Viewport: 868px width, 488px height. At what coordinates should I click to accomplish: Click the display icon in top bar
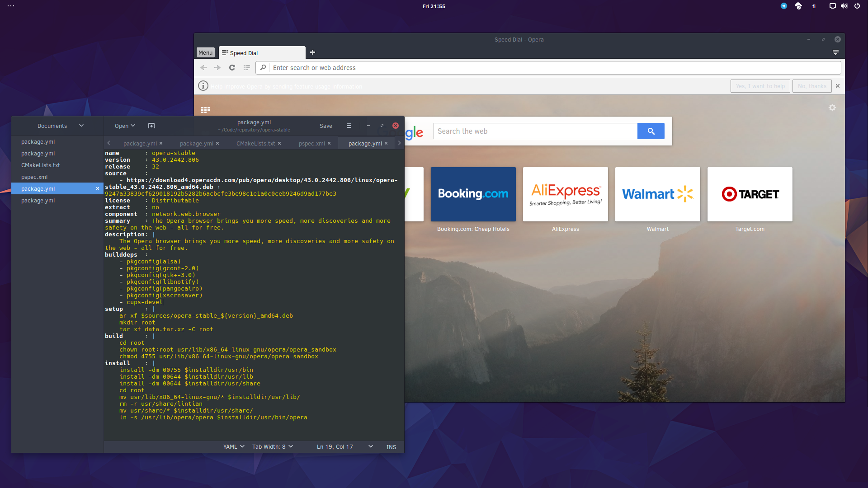point(832,6)
